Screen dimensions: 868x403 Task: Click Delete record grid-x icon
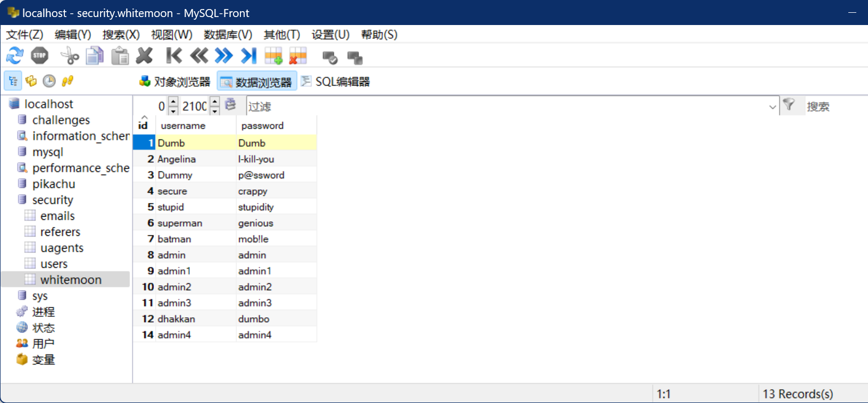(298, 55)
